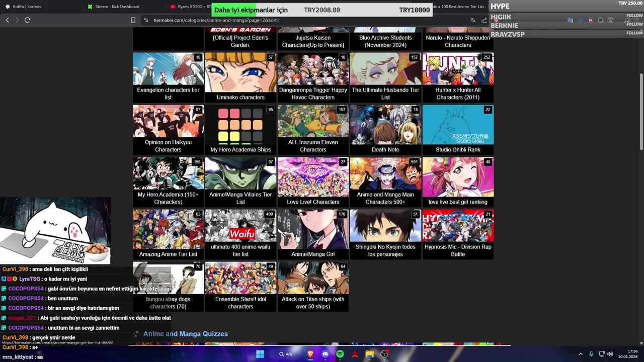The image size is (644, 362).
Task: Open site settings icon beside tiermaker.com URL
Action: [x=146, y=20]
